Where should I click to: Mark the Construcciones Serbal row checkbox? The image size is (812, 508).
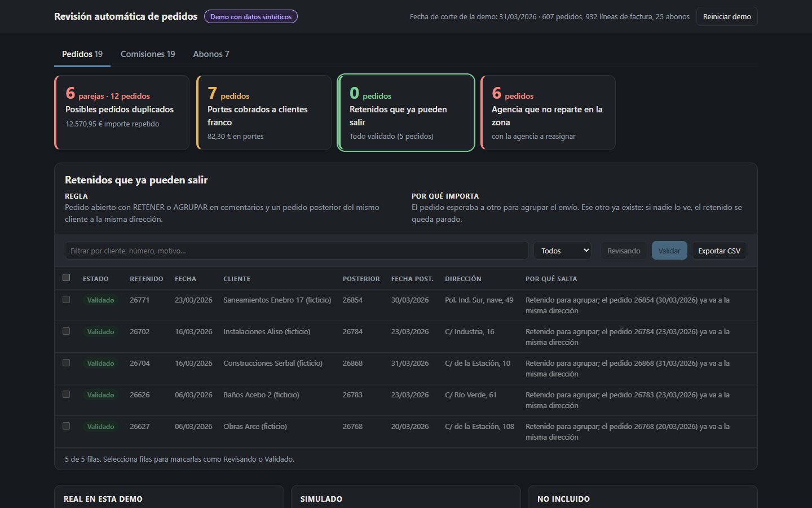pyautogui.click(x=67, y=363)
